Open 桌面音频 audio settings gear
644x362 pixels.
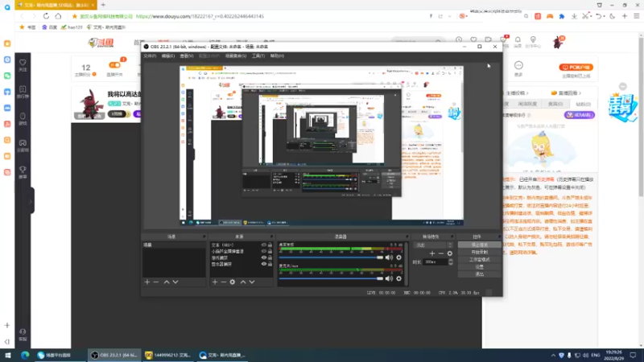click(398, 257)
